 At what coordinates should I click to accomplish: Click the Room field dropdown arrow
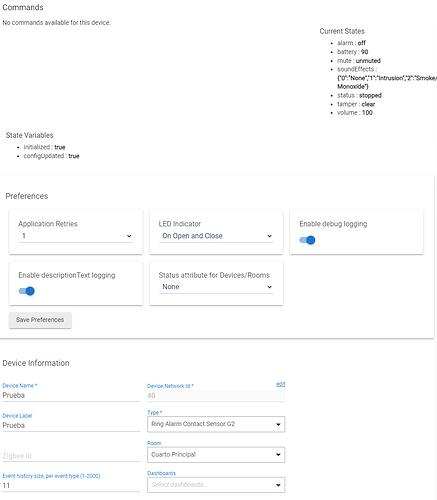[x=278, y=455]
